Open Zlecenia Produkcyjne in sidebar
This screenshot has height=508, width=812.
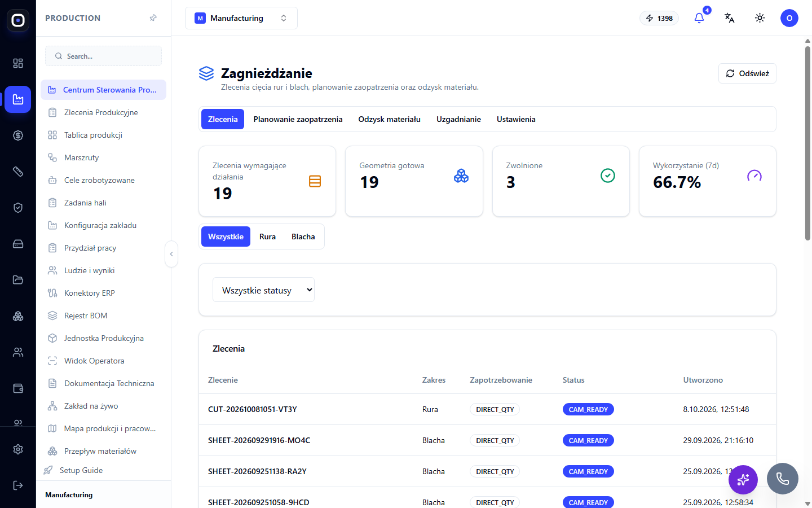103,112
